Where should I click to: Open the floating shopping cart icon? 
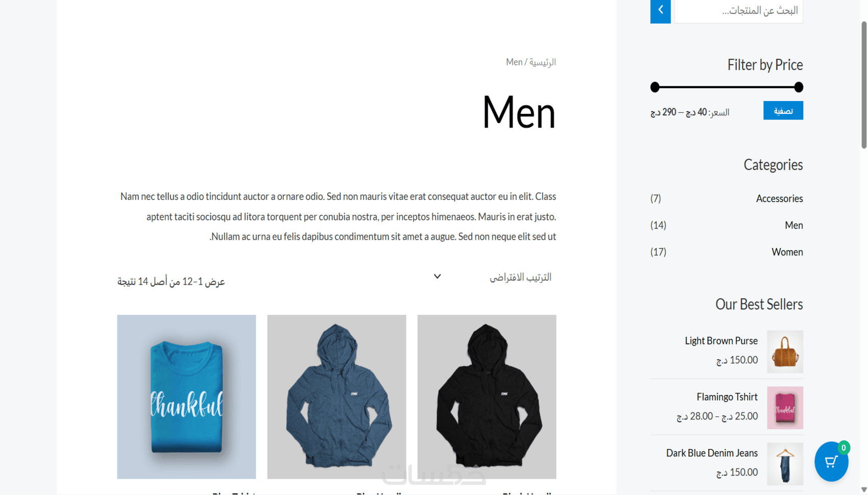831,462
